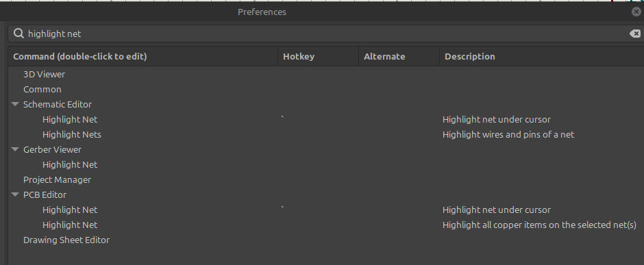
Task: Click the Hotkey column header
Action: pyautogui.click(x=319, y=56)
